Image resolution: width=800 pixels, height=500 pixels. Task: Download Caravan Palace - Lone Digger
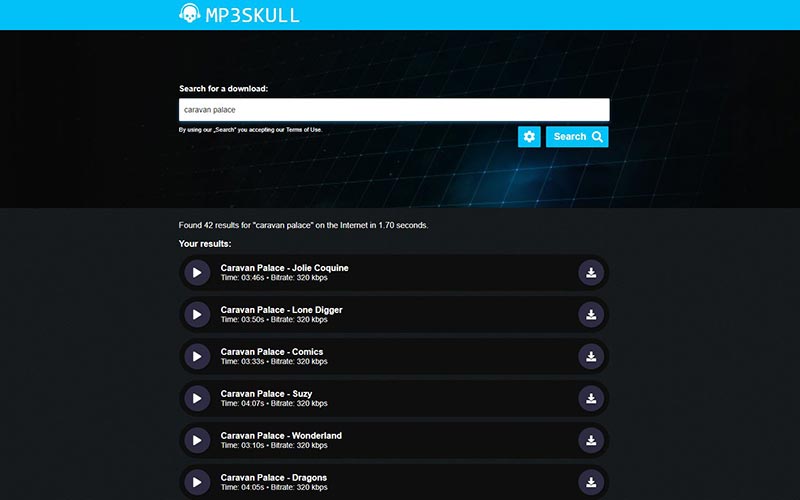click(591, 314)
